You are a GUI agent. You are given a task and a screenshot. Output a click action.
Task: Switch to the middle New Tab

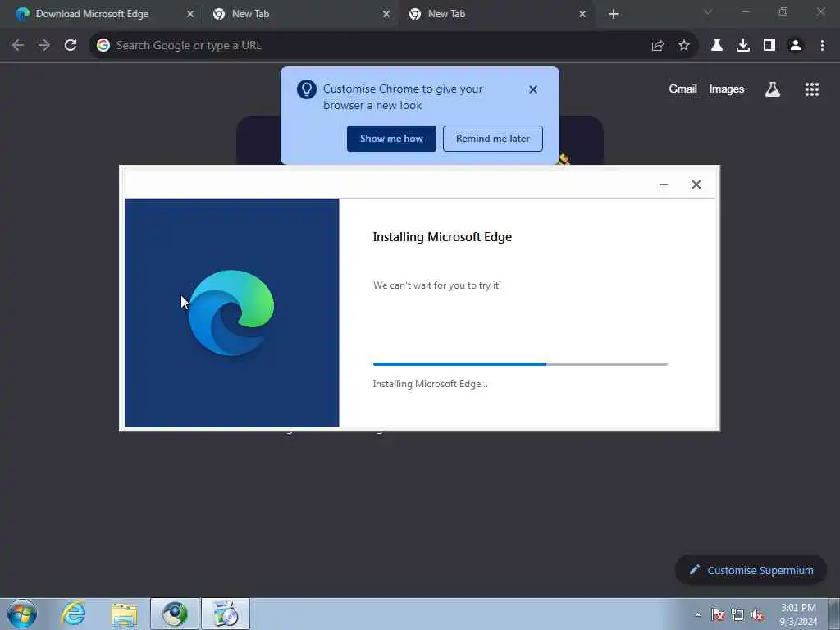(301, 14)
